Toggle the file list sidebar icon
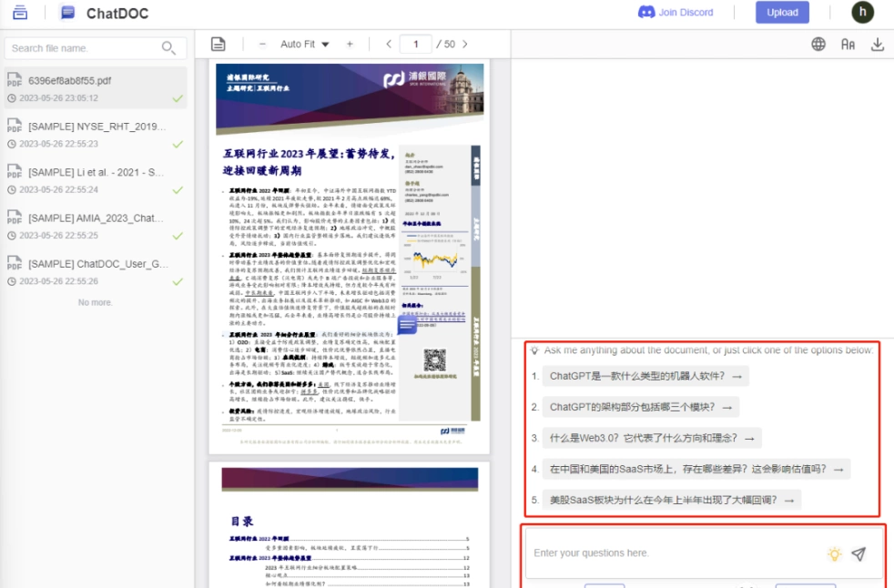 20,12
